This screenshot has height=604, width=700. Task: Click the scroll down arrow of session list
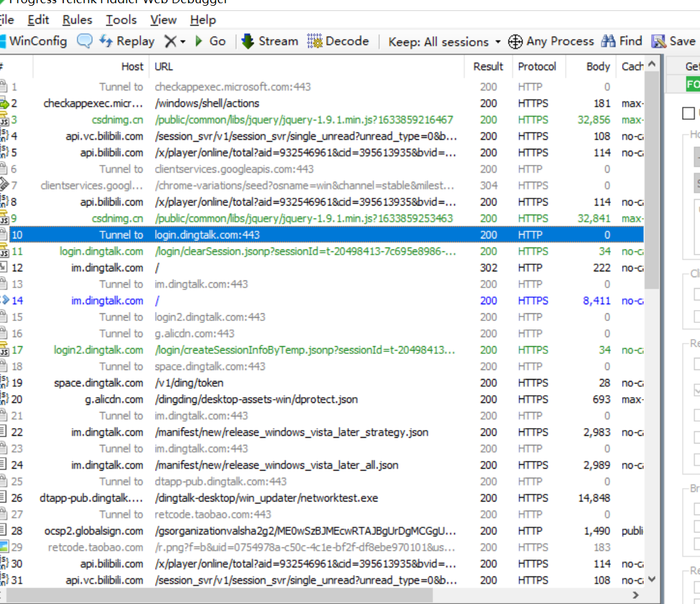(x=652, y=580)
